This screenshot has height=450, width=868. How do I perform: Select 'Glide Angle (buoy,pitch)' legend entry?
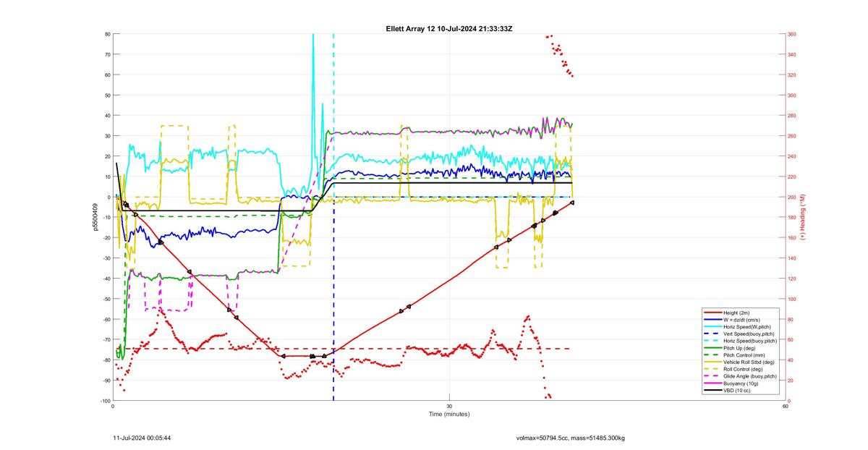click(751, 376)
